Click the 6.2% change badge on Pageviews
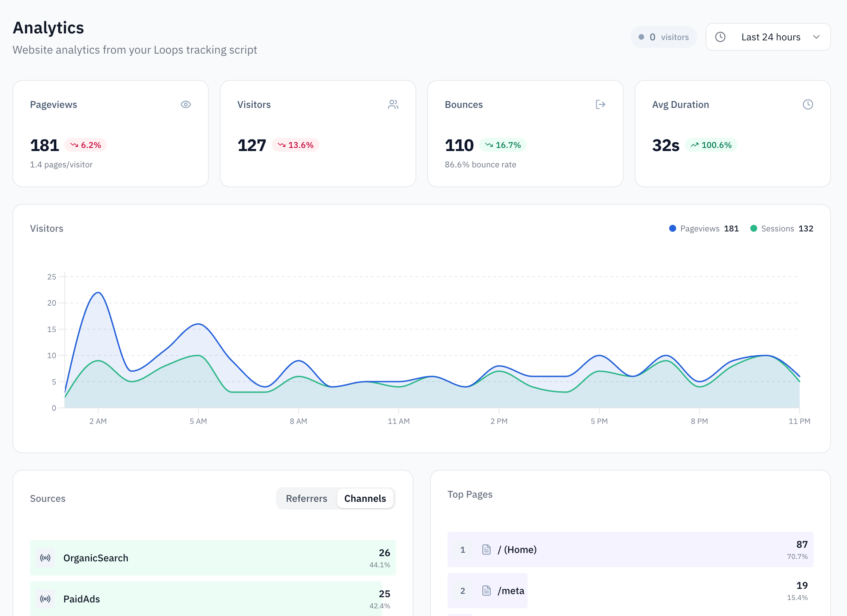The image size is (847, 616). point(86,145)
